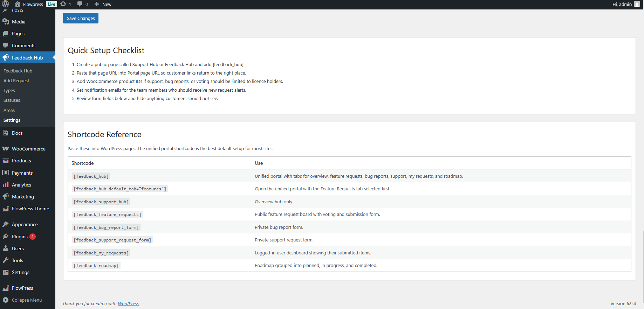The height and width of the screenshot is (309, 644).
Task: Click the Feedback Hub megaphone icon
Action: pyautogui.click(x=6, y=58)
